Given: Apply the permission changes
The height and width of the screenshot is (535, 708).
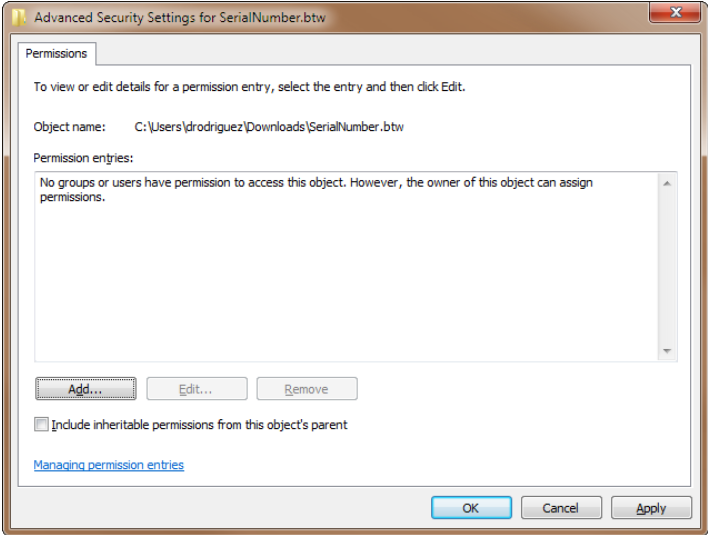Looking at the screenshot, I should [x=651, y=508].
